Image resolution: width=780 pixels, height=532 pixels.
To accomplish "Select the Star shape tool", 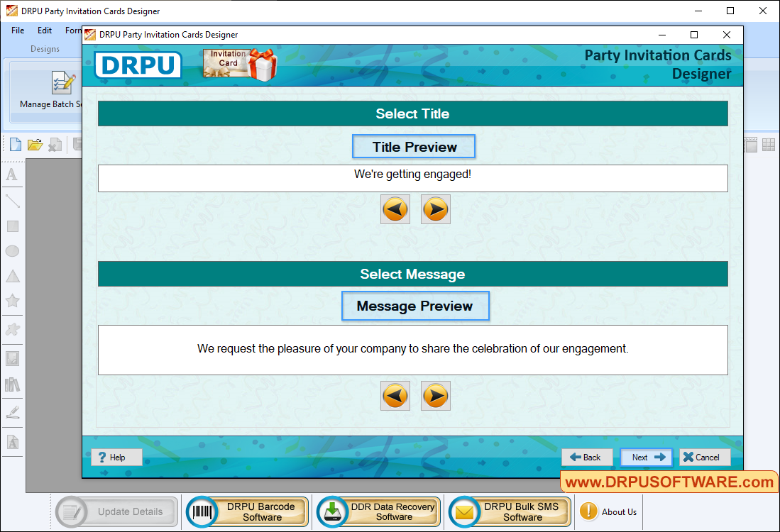I will pos(12,301).
